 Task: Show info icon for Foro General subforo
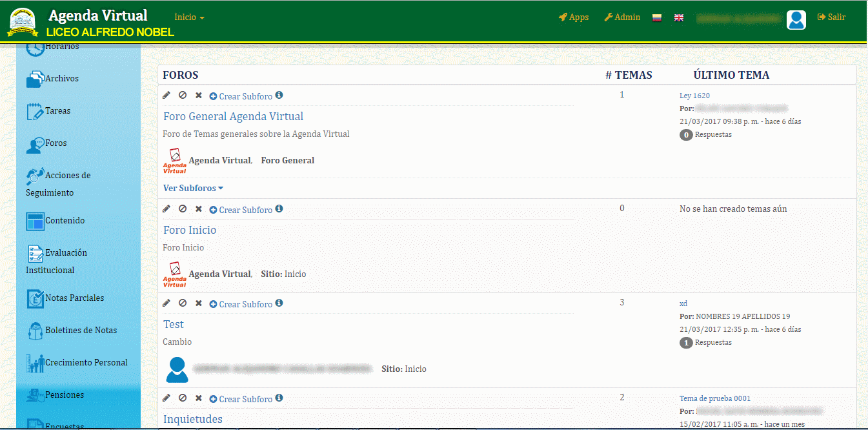click(279, 96)
